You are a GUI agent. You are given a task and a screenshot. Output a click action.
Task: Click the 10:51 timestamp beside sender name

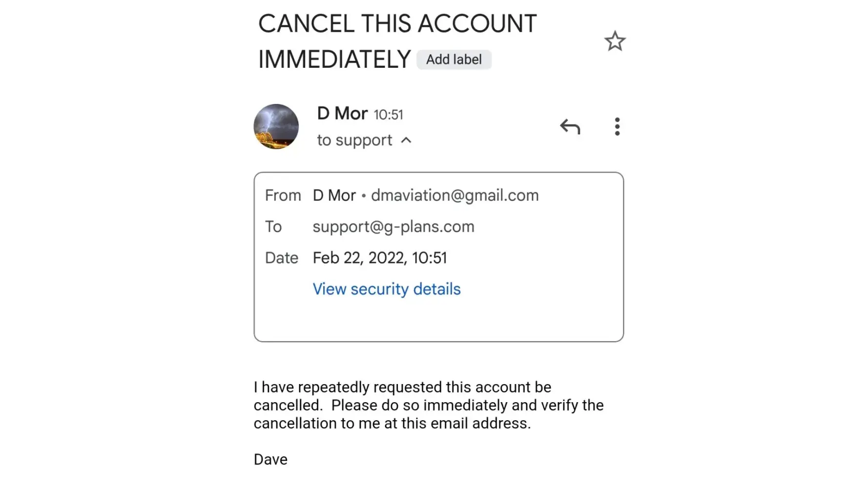click(x=388, y=115)
